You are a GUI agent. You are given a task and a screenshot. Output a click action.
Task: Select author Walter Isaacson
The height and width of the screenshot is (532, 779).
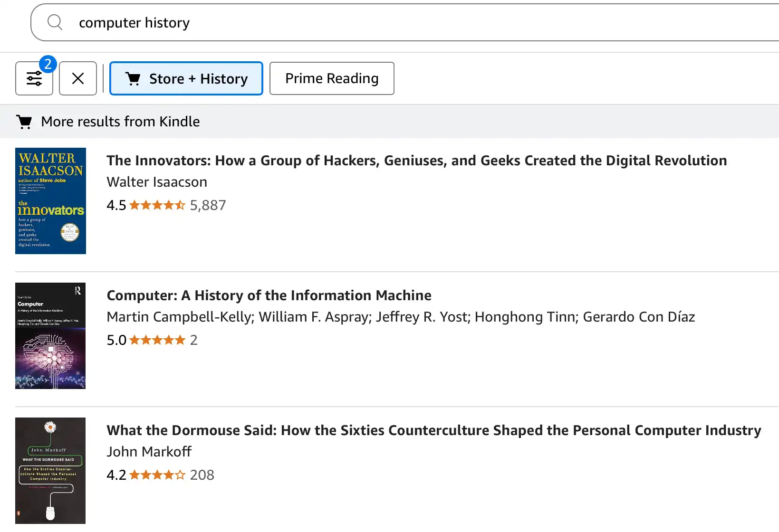(157, 182)
